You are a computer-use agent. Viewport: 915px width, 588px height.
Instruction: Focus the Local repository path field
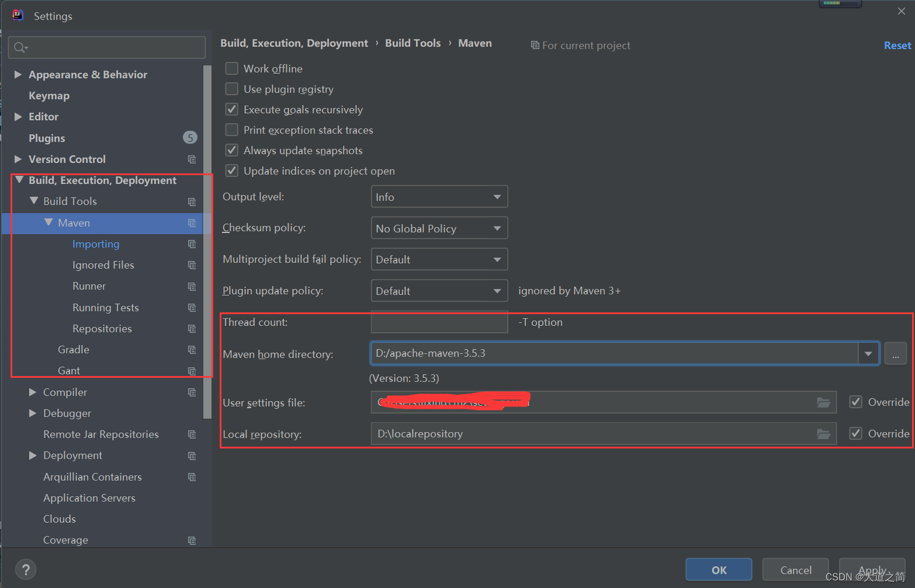click(x=603, y=434)
